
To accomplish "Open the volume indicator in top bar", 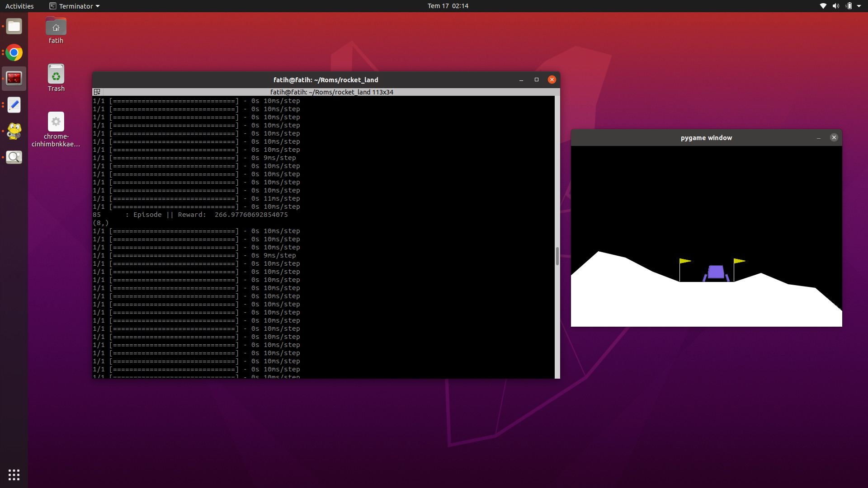I will pyautogui.click(x=836, y=6).
